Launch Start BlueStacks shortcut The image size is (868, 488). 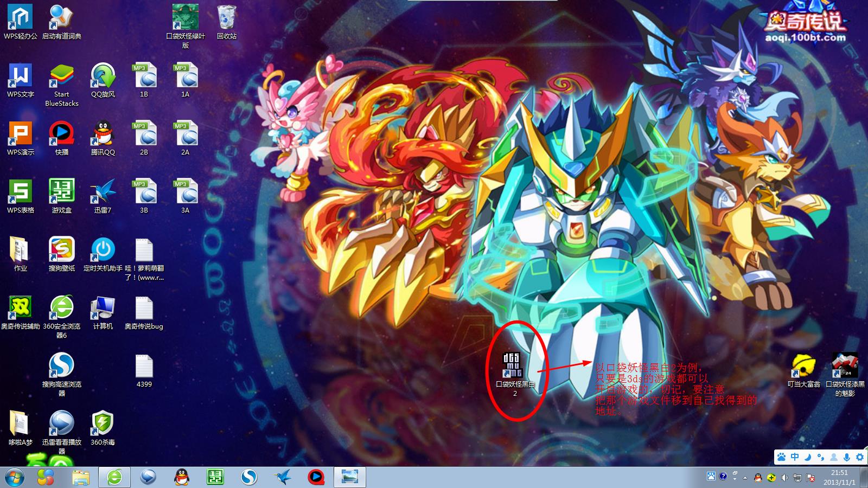(62, 85)
